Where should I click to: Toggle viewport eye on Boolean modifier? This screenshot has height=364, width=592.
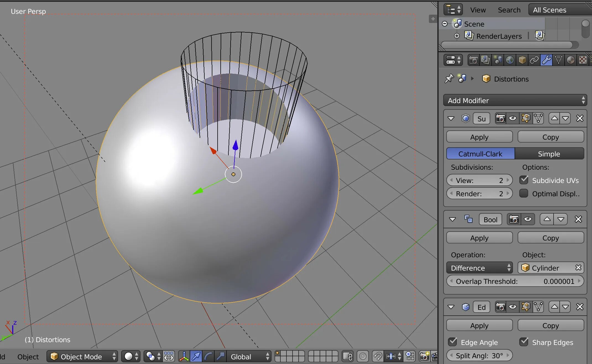click(528, 219)
